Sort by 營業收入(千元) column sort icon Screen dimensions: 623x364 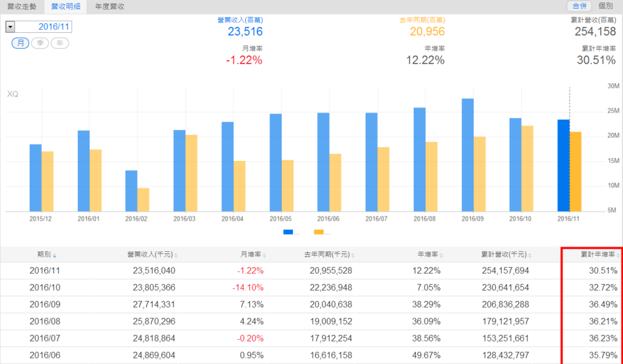coord(176,255)
